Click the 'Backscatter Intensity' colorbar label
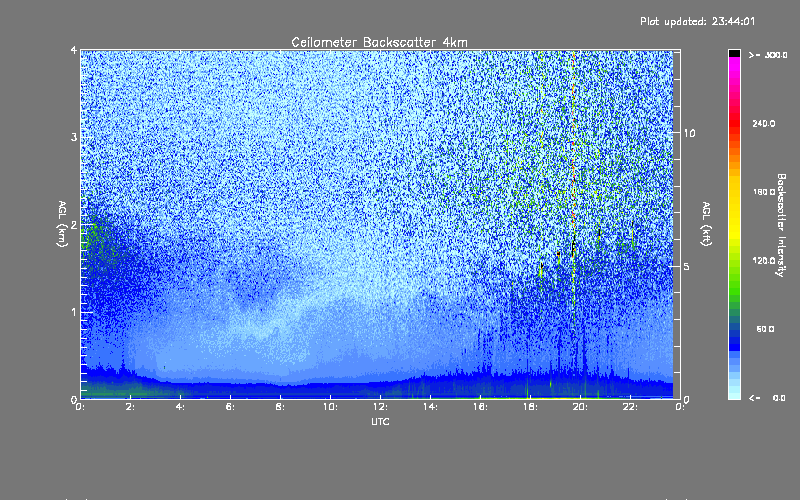Image resolution: width=800 pixels, height=500 pixels. 780,225
